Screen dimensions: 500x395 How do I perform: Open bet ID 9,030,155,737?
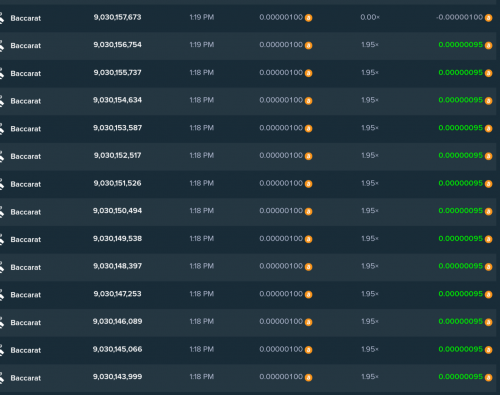(117, 73)
